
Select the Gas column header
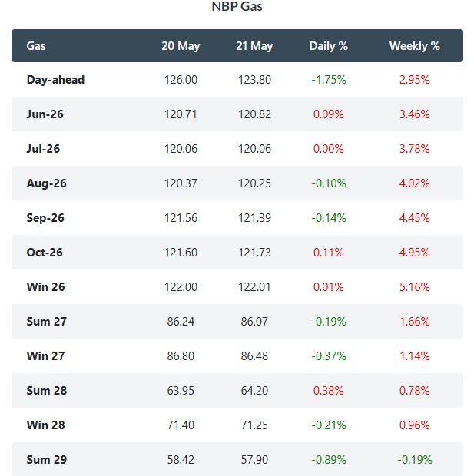point(36,46)
